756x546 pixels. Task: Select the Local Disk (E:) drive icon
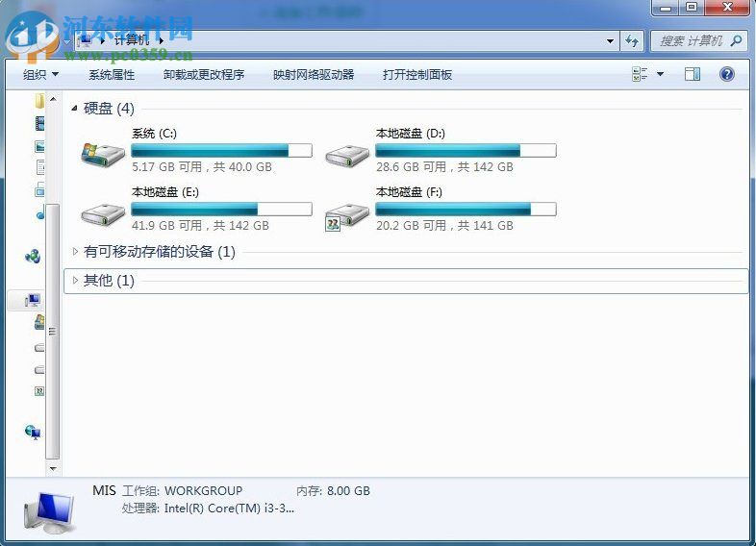click(103, 214)
